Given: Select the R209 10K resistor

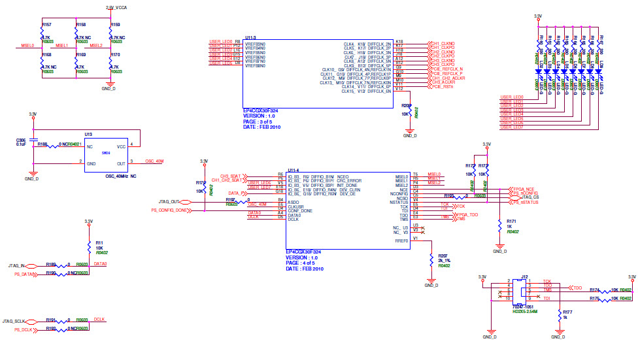Looking at the screenshot, I should point(410,112).
